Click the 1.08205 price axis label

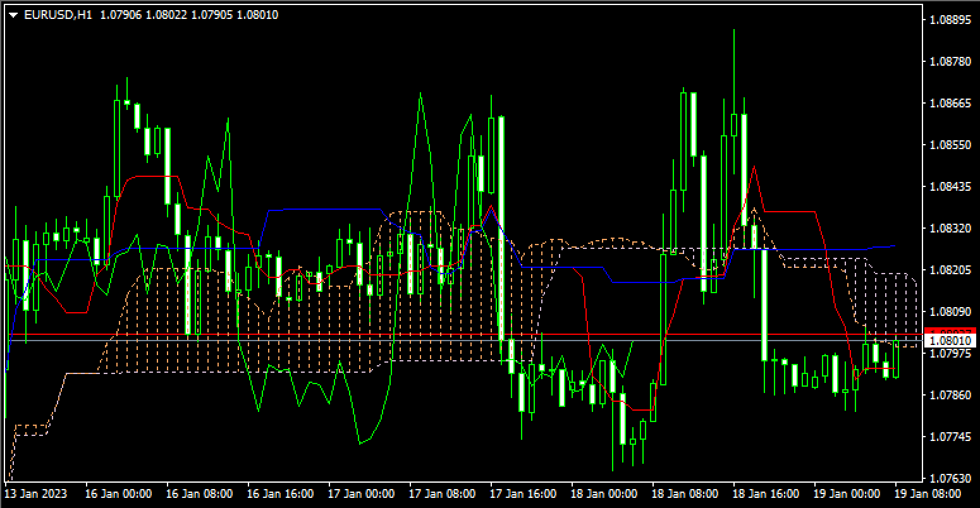click(x=950, y=270)
